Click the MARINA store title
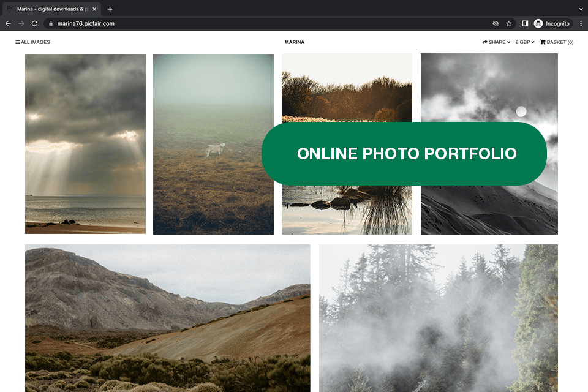 tap(295, 42)
